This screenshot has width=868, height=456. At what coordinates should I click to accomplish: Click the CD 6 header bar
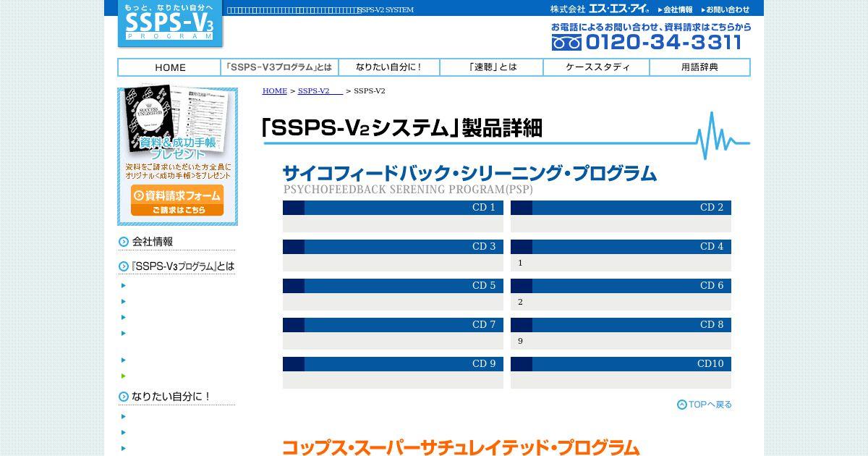pyautogui.click(x=621, y=286)
